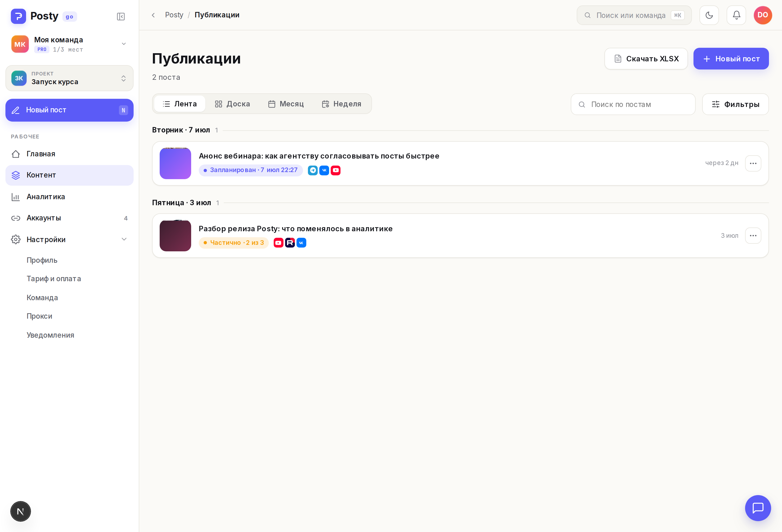The height and width of the screenshot is (532, 782).
Task: Open VK icon on webinar post
Action: (324, 170)
